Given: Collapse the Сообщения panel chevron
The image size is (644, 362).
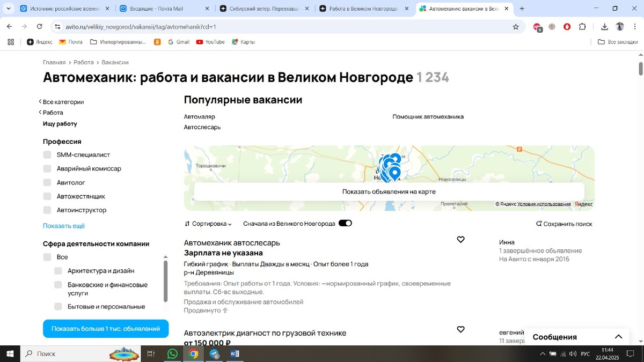Looking at the screenshot, I should (x=619, y=336).
